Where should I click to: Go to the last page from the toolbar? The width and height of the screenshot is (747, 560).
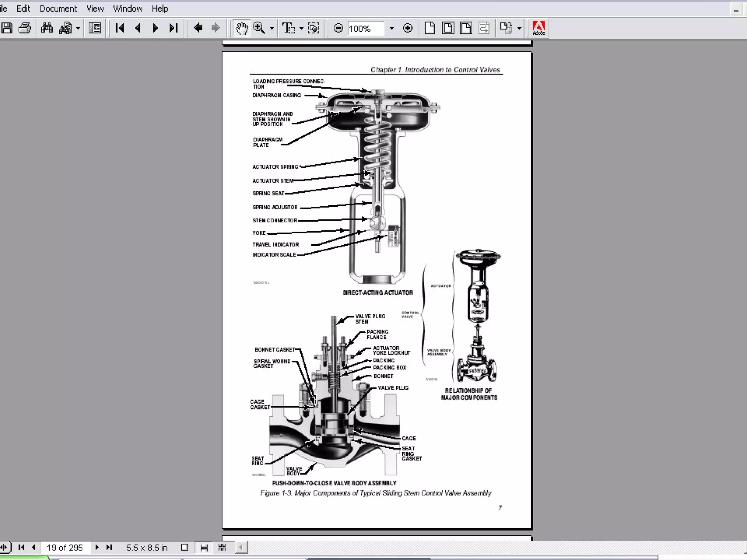coord(174,28)
